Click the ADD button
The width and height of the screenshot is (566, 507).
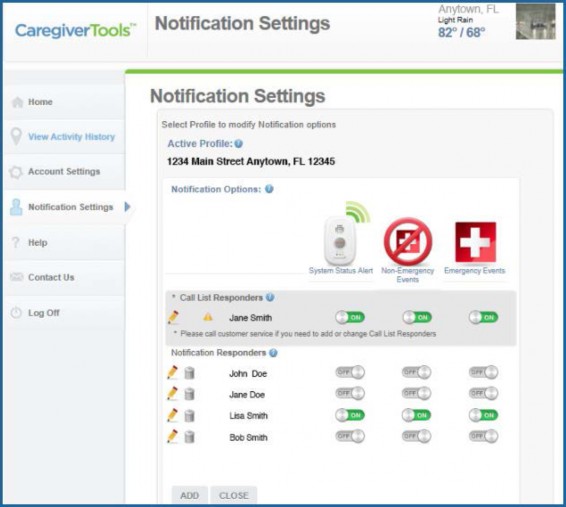(190, 495)
